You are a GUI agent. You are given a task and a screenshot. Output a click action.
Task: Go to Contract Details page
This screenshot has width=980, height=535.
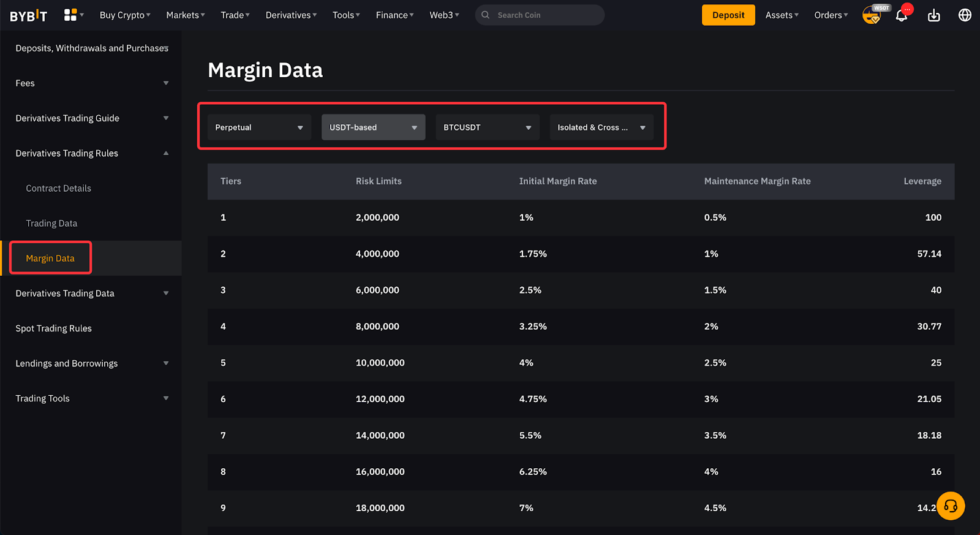click(58, 188)
